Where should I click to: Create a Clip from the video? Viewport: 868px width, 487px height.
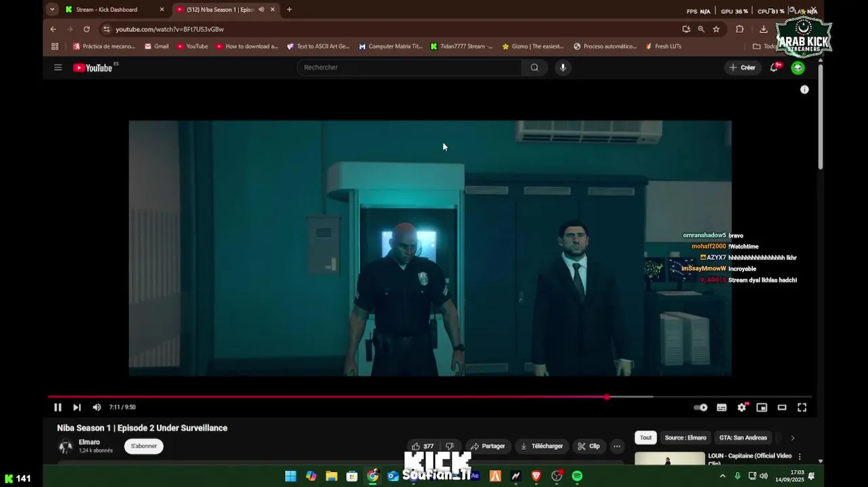tap(589, 446)
